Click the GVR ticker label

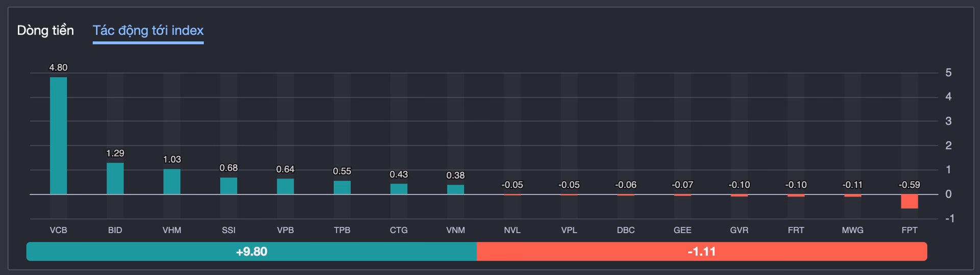pos(739,230)
